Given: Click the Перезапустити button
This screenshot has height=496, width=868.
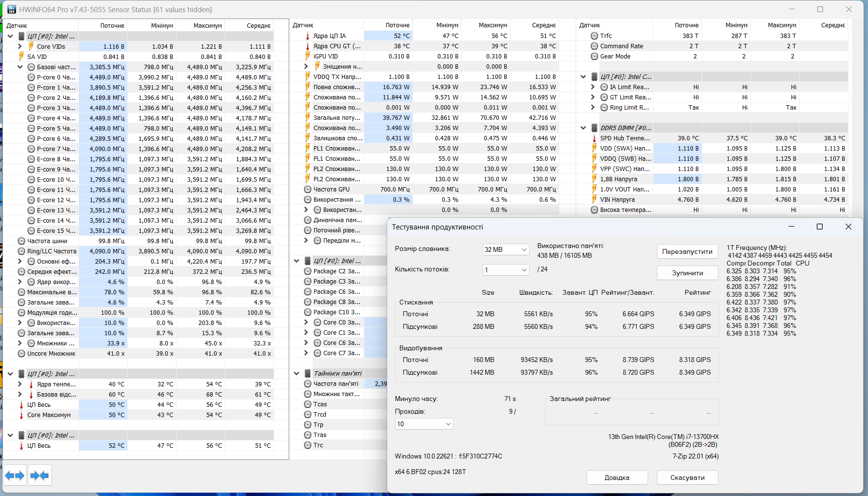Looking at the screenshot, I should (687, 251).
